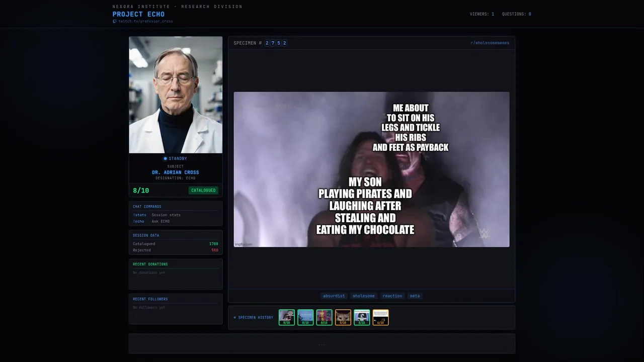
Task: Click the bottom message bar showing ellipsis
Action: pos(322,344)
